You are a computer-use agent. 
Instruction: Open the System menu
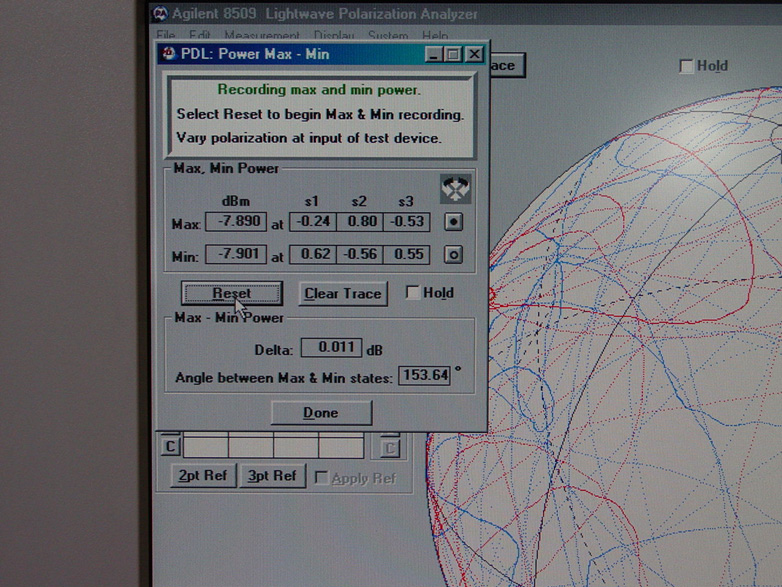[388, 35]
